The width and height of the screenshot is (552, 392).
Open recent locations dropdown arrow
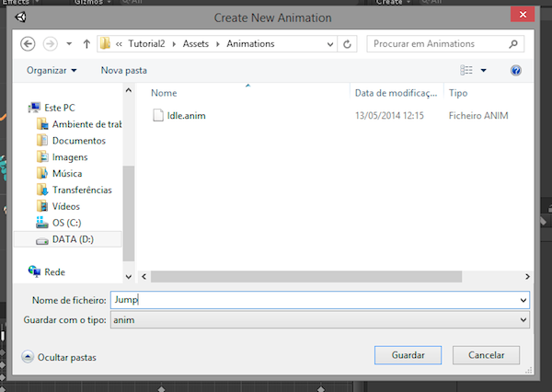(x=69, y=44)
